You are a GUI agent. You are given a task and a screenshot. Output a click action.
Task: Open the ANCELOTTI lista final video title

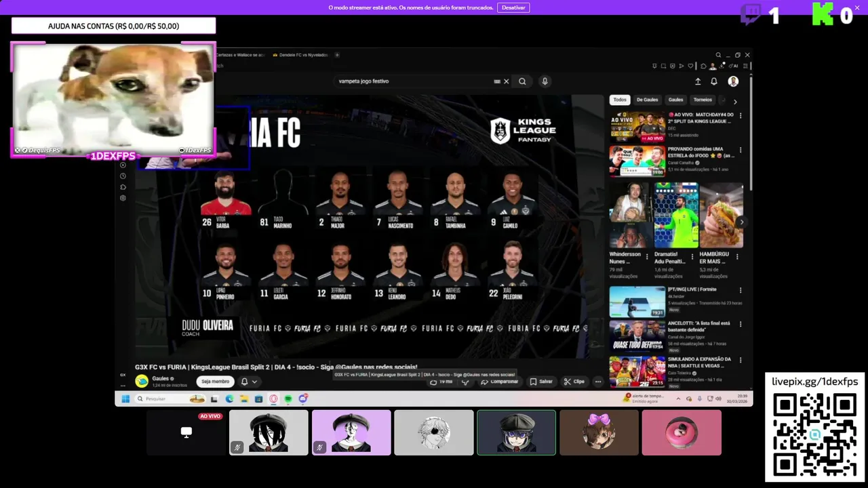(699, 326)
